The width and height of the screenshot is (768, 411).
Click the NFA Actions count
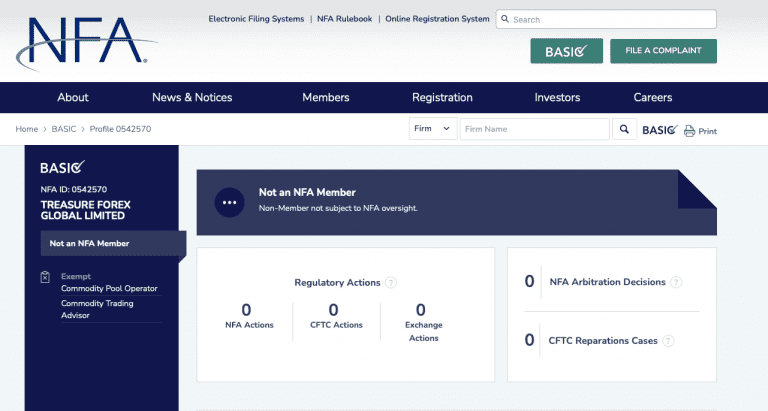(246, 310)
